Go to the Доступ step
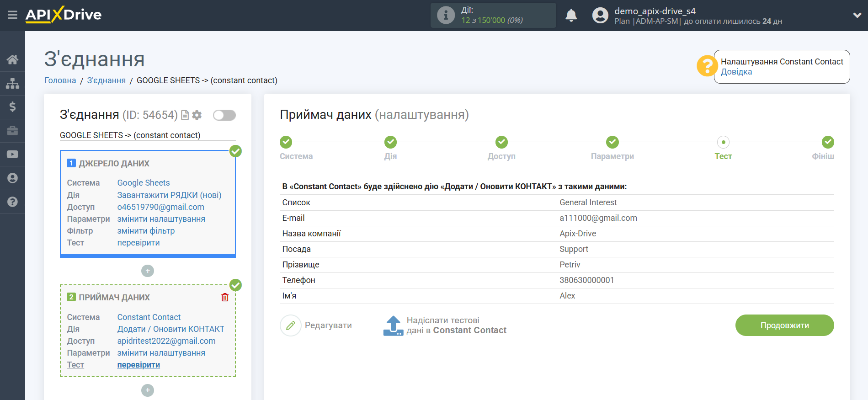 coord(502,142)
